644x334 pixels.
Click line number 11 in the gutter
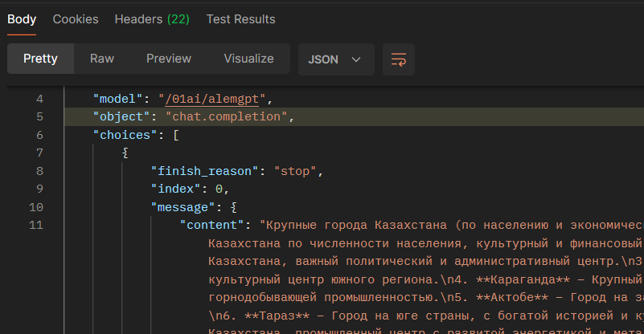tap(36, 225)
